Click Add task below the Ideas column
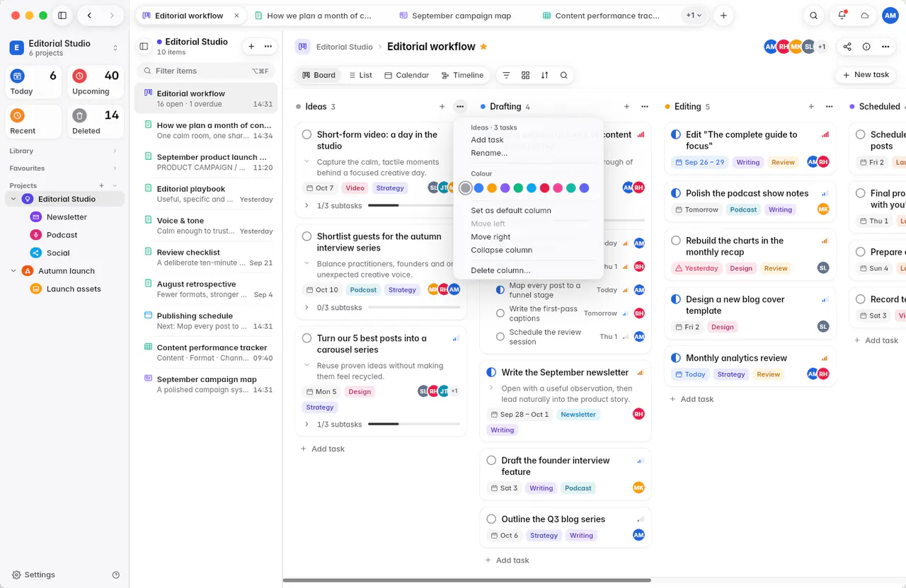This screenshot has width=906, height=588. (323, 449)
